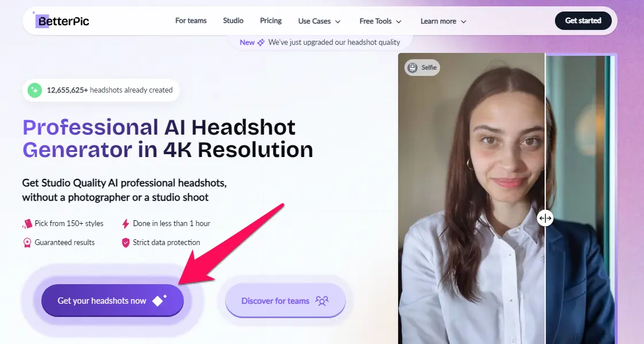The image size is (644, 344).
Task: Navigate to Pricing
Action: 271,21
